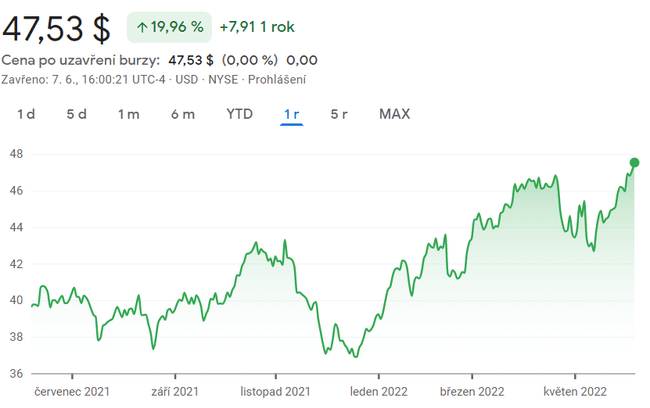Click the září 2021 axis label

(175, 391)
